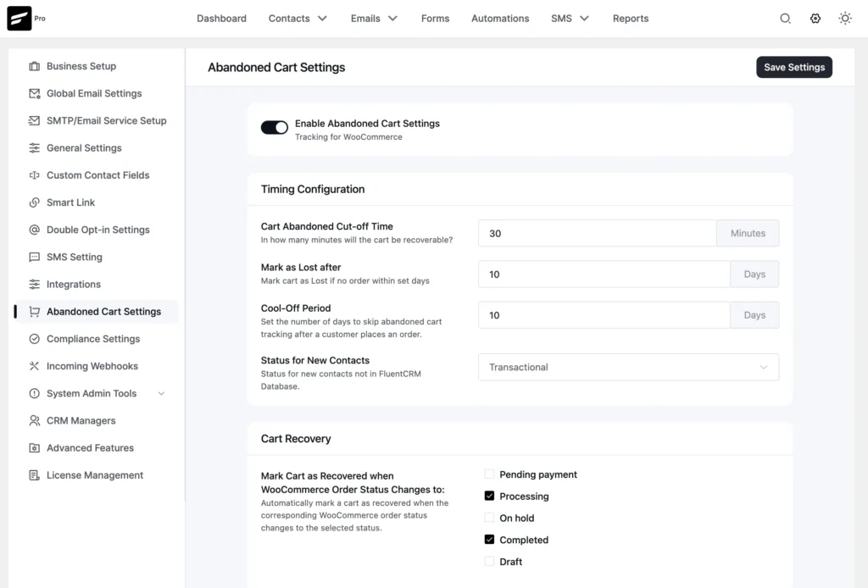Click the Smart Link chain icon
The image size is (868, 588).
coord(34,202)
